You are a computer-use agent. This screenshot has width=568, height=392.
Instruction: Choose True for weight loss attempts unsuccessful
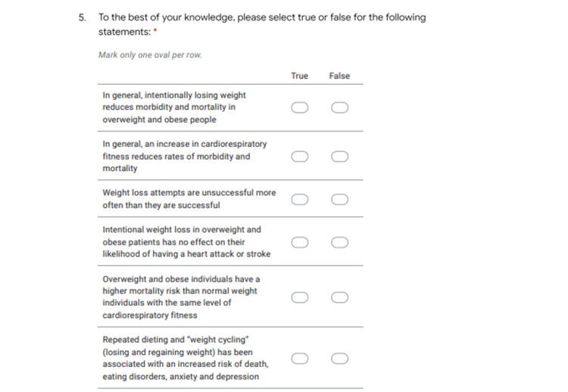(300, 200)
